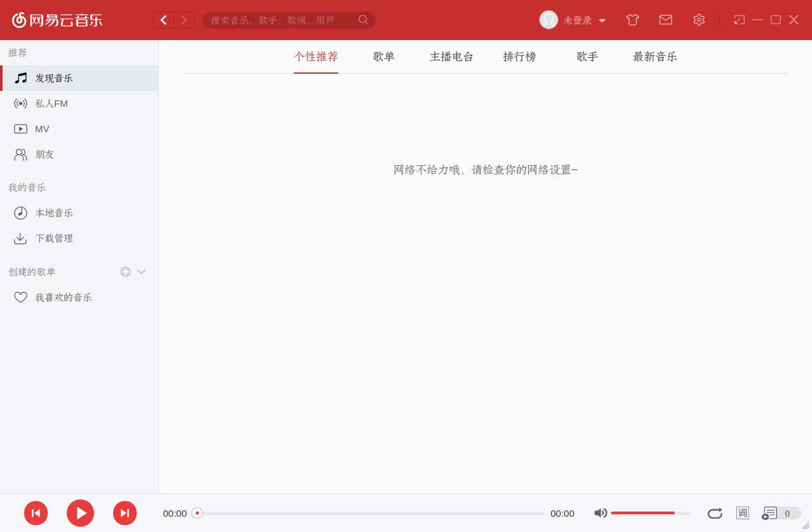
Task: Click the total time 00:00 after the bar
Action: (x=562, y=514)
